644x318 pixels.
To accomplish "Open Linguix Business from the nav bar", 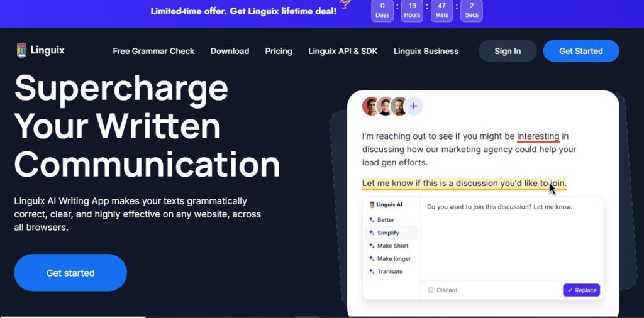I will pos(426,52).
